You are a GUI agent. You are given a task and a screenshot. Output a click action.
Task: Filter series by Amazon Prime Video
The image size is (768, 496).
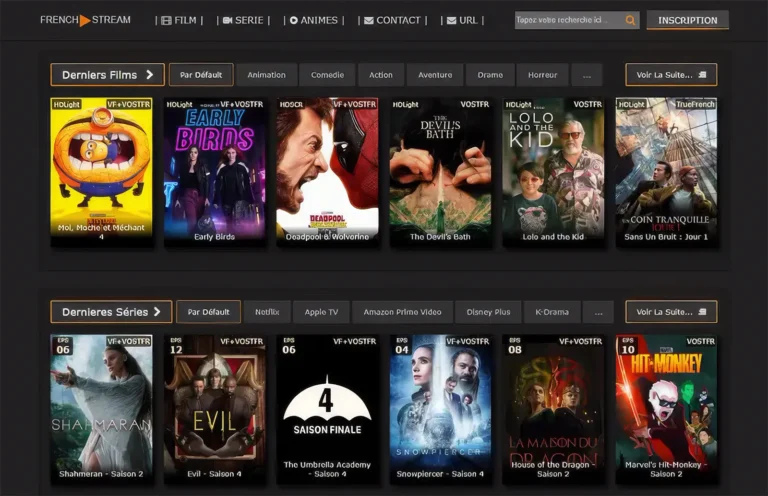pos(402,312)
